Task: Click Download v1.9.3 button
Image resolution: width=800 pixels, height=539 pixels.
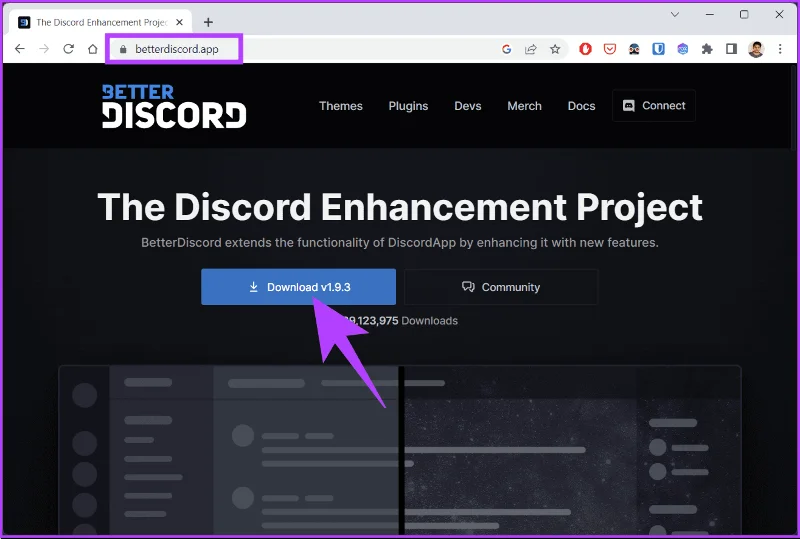Action: pyautogui.click(x=298, y=287)
